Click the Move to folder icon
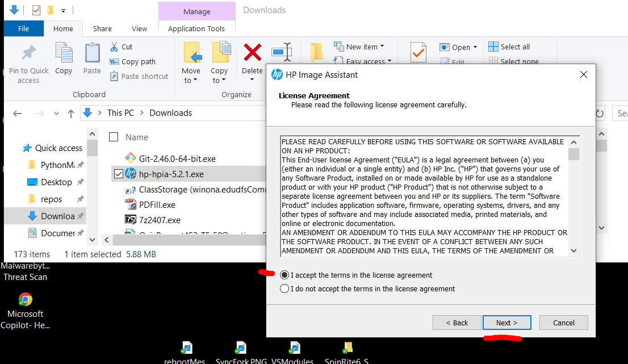 click(192, 52)
